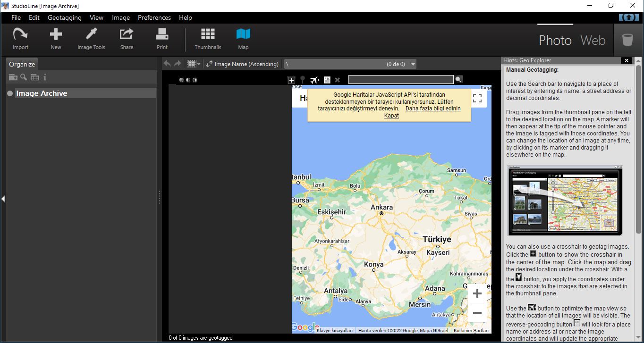Navigate forward with the right arrow

[178, 64]
